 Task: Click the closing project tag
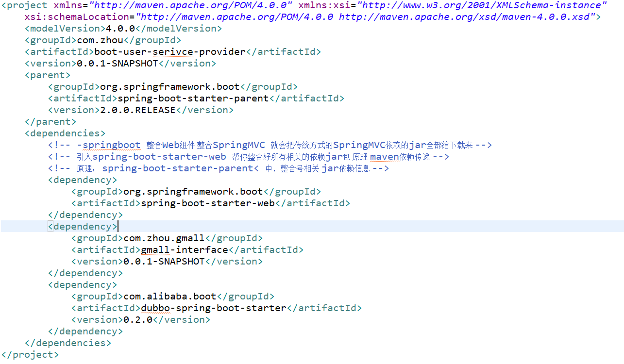(30, 355)
